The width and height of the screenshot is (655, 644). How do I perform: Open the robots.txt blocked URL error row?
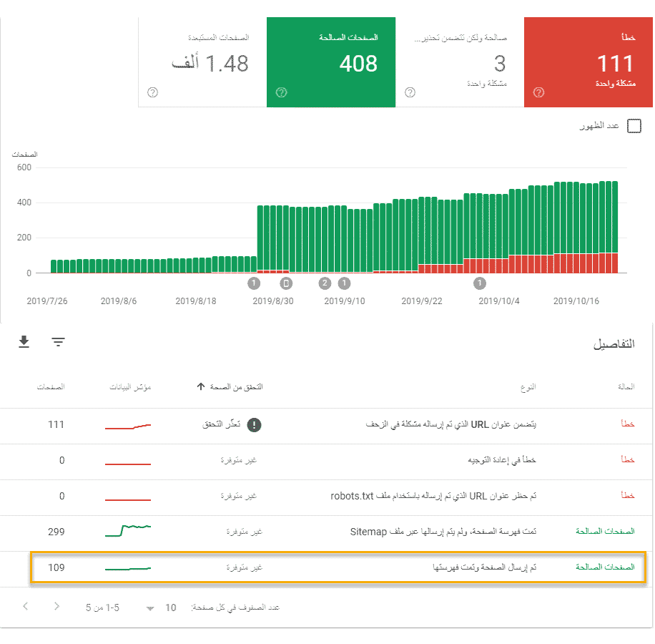click(336, 497)
